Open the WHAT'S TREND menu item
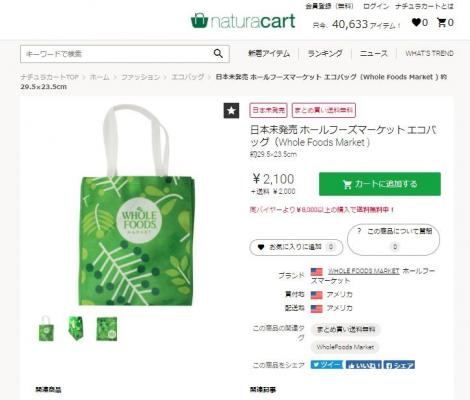 (429, 53)
